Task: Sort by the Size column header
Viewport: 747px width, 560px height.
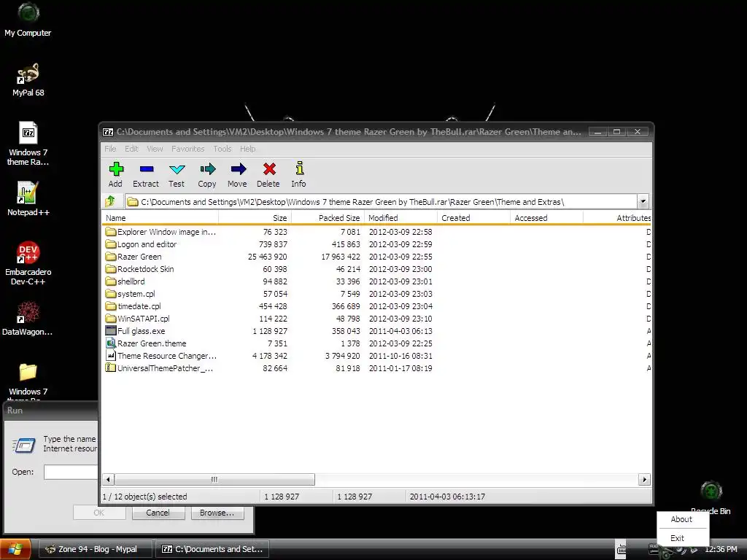Action: 255,217
